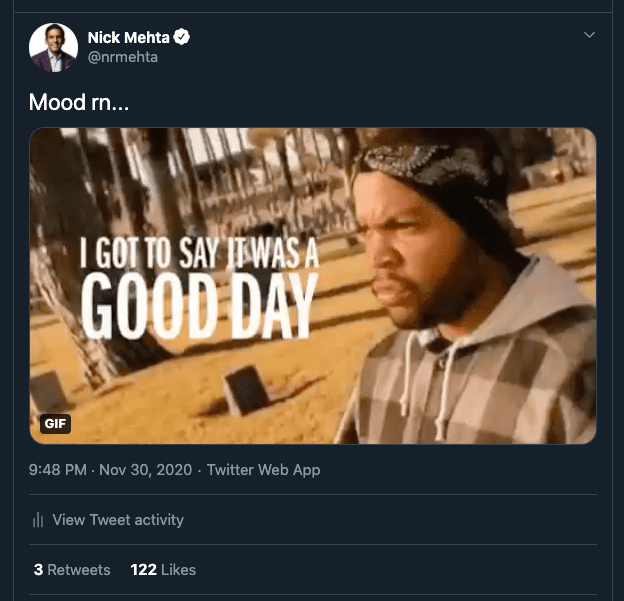Visit the @nrmehta handle link

(x=123, y=57)
